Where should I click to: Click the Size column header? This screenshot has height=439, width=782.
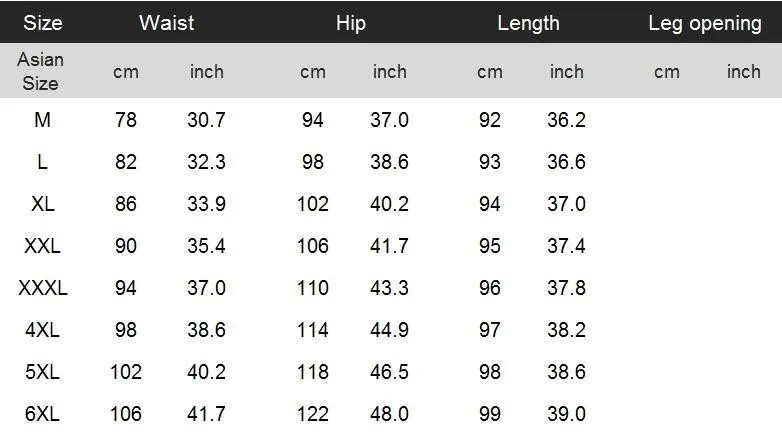[x=43, y=23]
